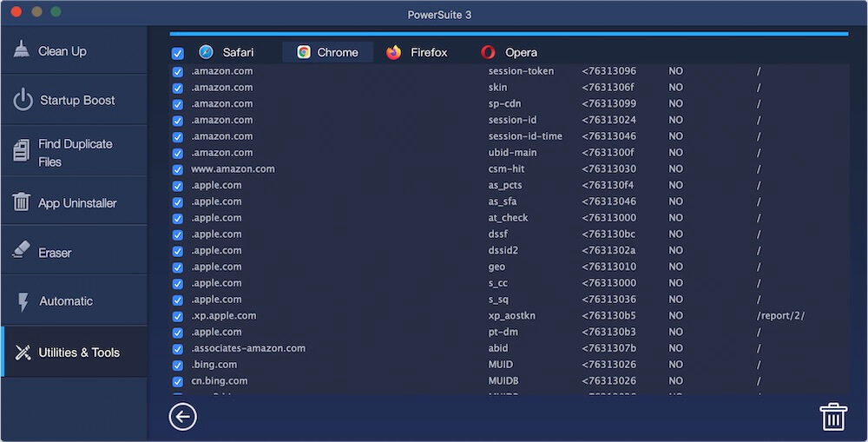Delete selected cookies with trash can icon

pos(833,417)
